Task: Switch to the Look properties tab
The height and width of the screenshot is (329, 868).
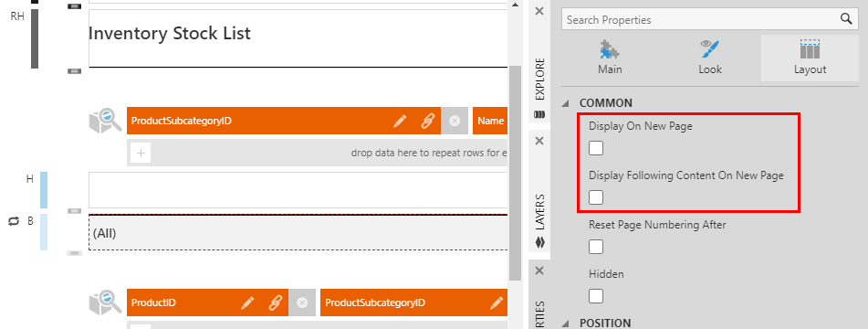Action: [x=710, y=59]
